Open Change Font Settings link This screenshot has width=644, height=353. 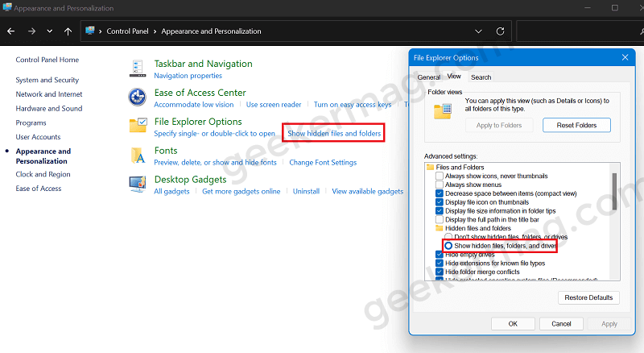click(x=323, y=163)
